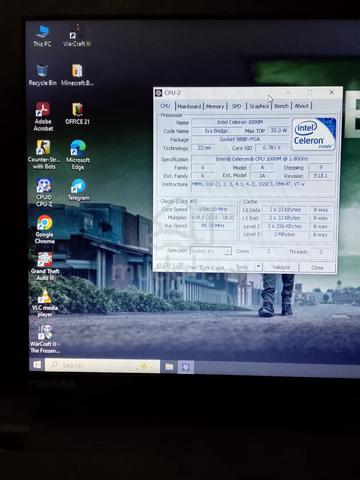The height and width of the screenshot is (480, 360).
Task: Open the Windows Start menu
Action: pyautogui.click(x=37, y=365)
